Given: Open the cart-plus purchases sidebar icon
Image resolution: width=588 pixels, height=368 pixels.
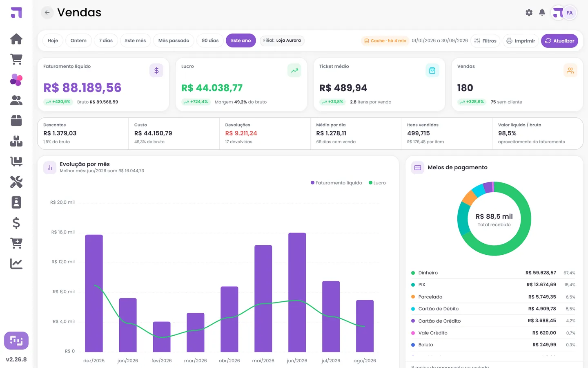Looking at the screenshot, I should coord(16,243).
